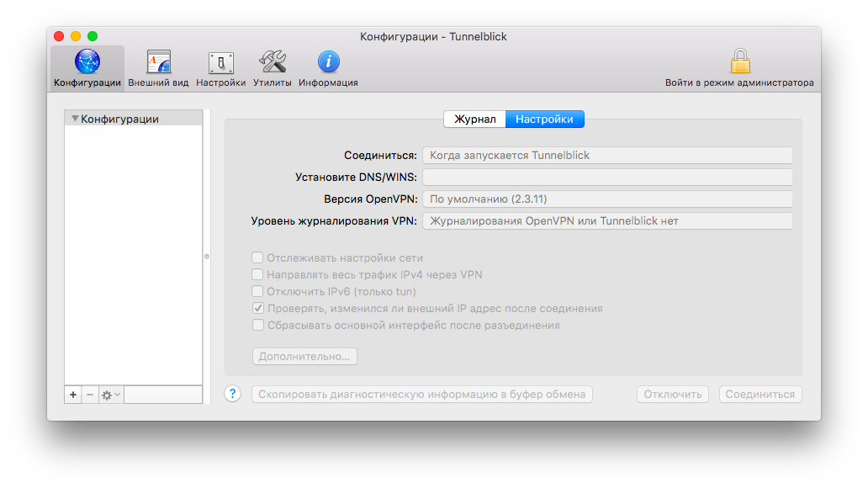Open the Уровень журналирования VPN dropdown
The width and height of the screenshot is (868, 488).
coord(607,221)
